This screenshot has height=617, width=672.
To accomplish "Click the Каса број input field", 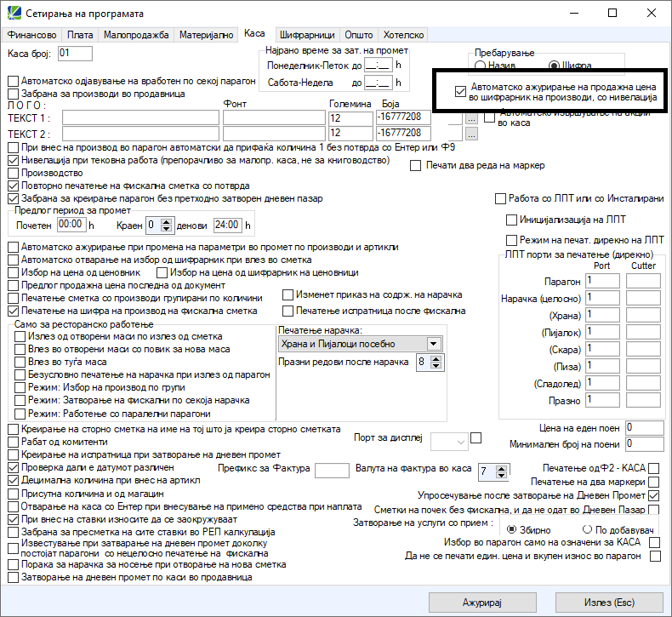I will [x=75, y=54].
